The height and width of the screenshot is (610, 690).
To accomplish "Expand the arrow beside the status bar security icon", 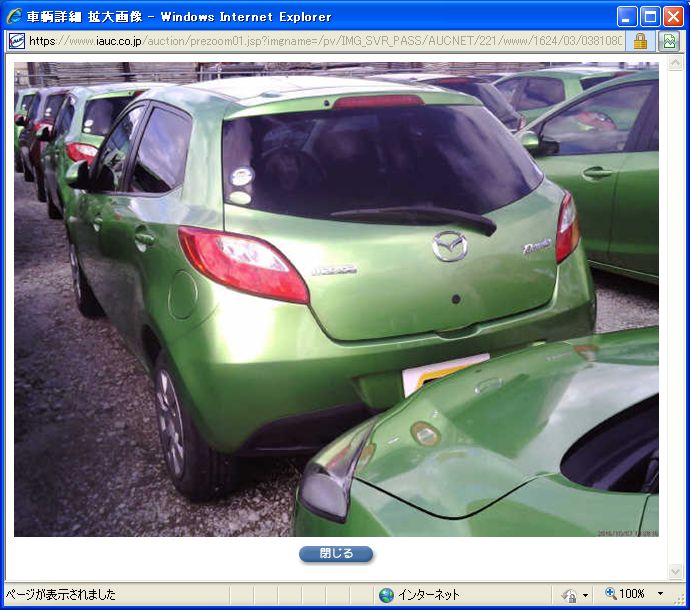I will (x=585, y=595).
